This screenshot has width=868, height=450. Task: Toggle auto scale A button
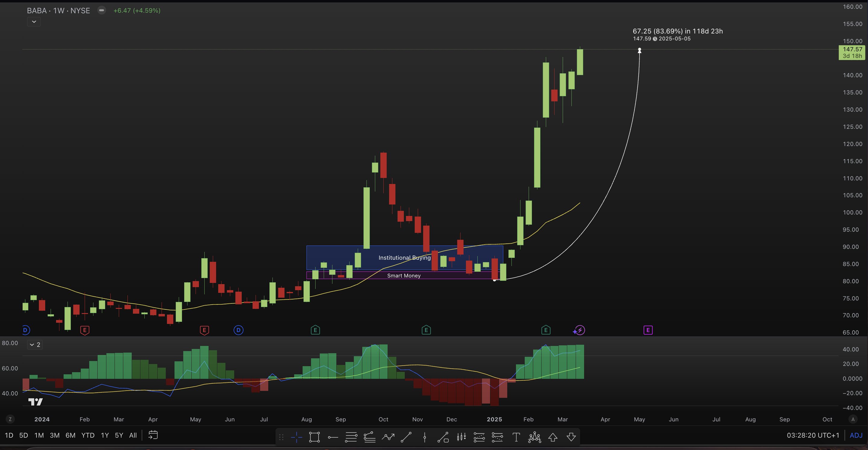853,419
